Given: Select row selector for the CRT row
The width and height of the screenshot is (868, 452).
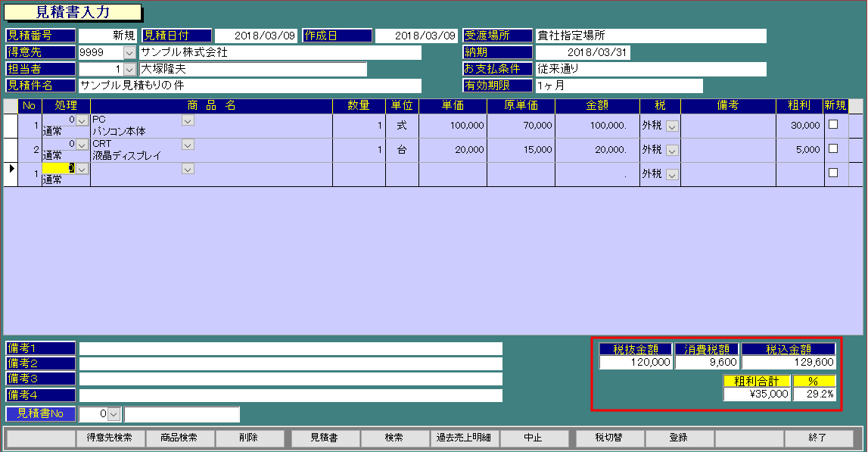Looking at the screenshot, I should pos(11,150).
